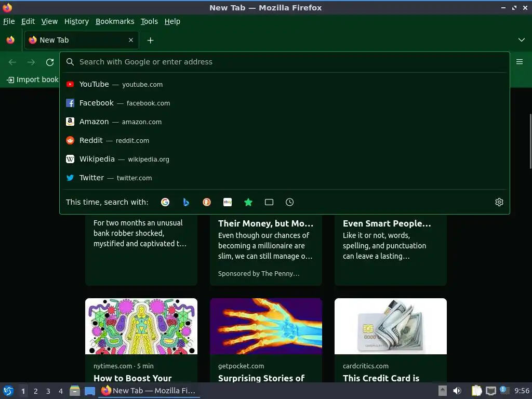Open the Even Smart People card
Screen dimensions: 532x399
click(391, 250)
